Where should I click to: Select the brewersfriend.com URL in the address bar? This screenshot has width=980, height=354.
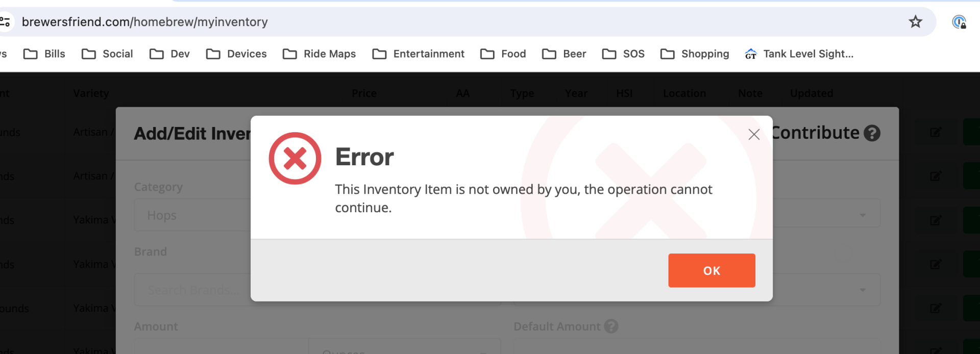pos(144,22)
